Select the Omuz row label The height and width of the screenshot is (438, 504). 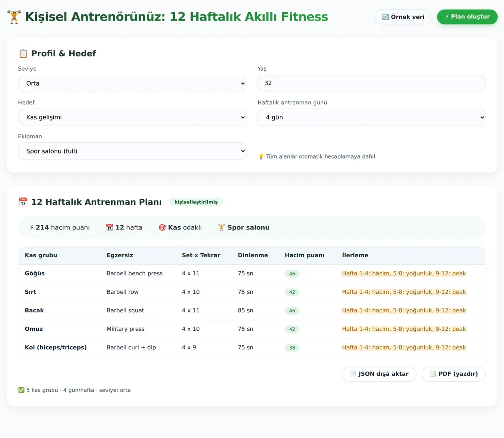point(34,329)
